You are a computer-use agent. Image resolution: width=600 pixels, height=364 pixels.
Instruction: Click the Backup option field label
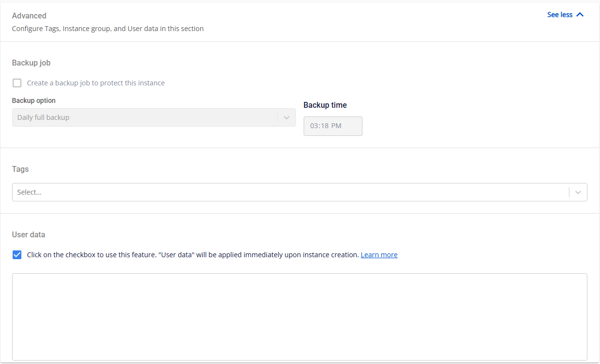[x=34, y=100]
